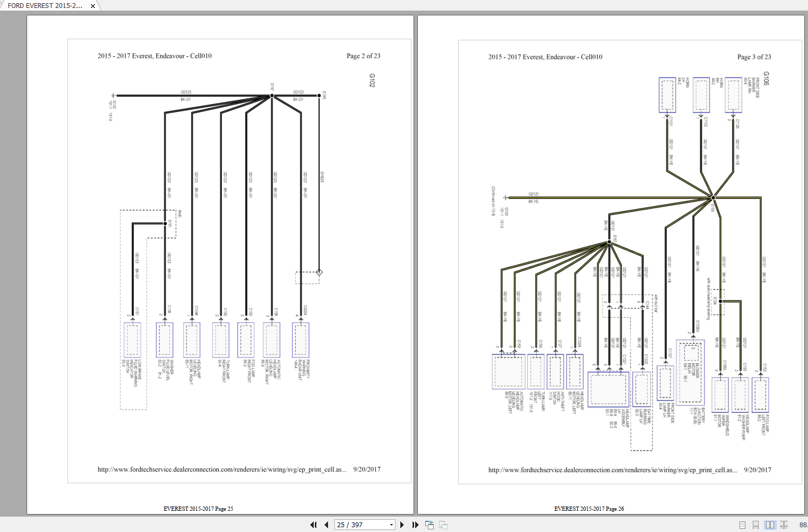The height and width of the screenshot is (532, 808).
Task: Go to the first page
Action: pyautogui.click(x=313, y=525)
